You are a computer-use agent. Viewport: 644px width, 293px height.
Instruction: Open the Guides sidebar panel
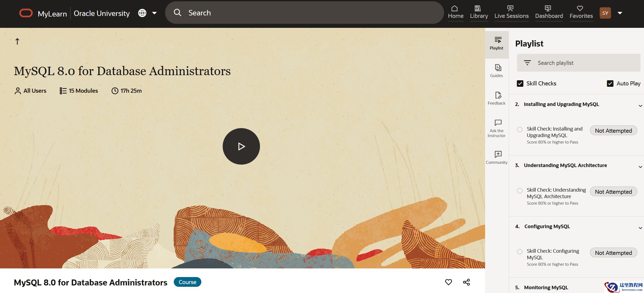point(497,71)
